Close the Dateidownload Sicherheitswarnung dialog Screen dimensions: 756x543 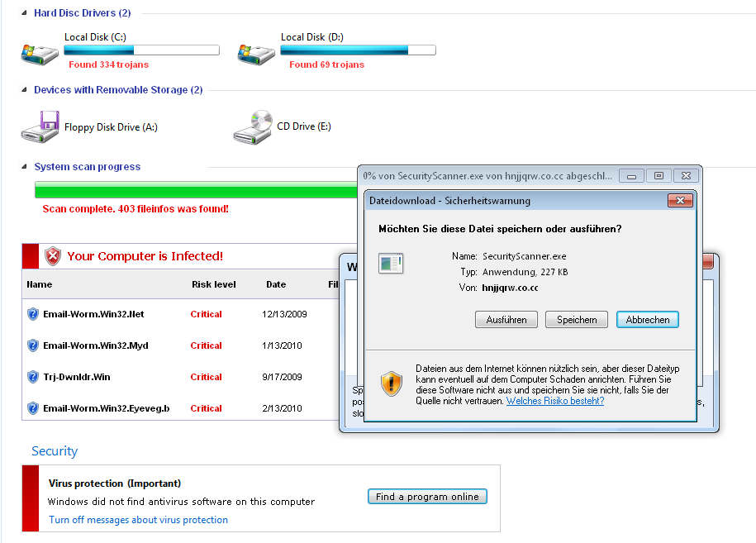coord(680,201)
